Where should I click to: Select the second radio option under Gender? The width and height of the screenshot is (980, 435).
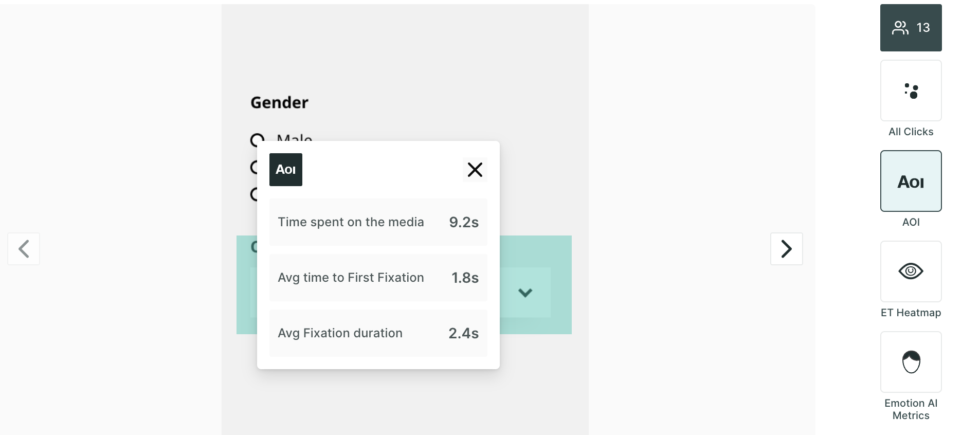tap(253, 167)
